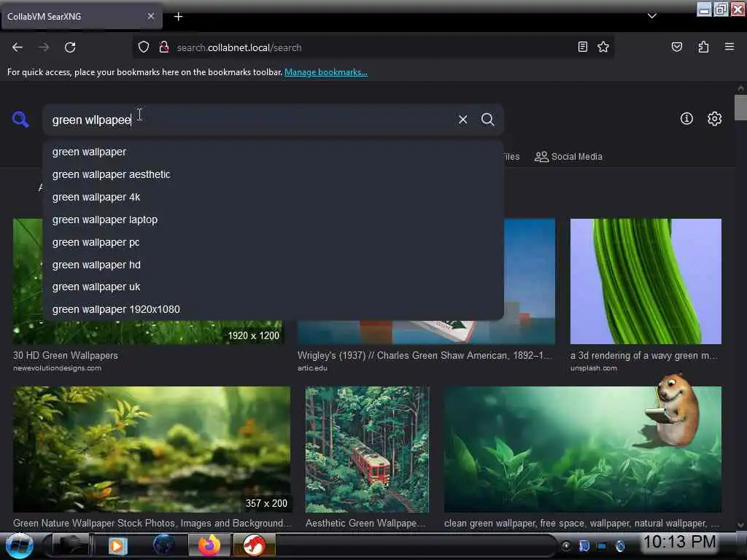Open the red train forest thumbnail
Viewport: 747px width, 560px height.
[x=367, y=449]
